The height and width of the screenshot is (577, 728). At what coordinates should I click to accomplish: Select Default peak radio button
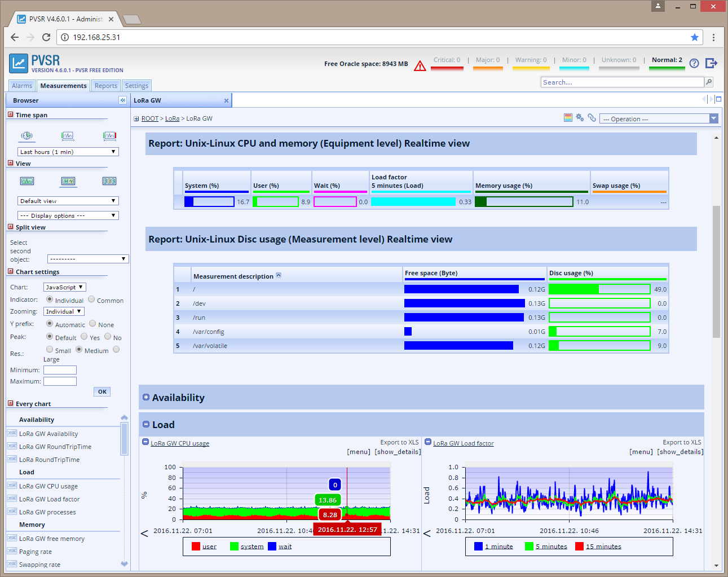50,337
